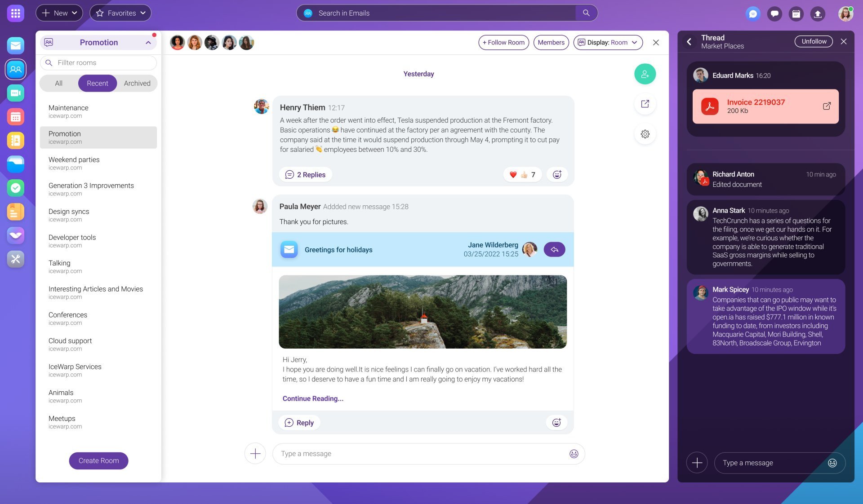Viewport: 863px width, 504px height.
Task: Open room settings gear icon
Action: tap(645, 134)
